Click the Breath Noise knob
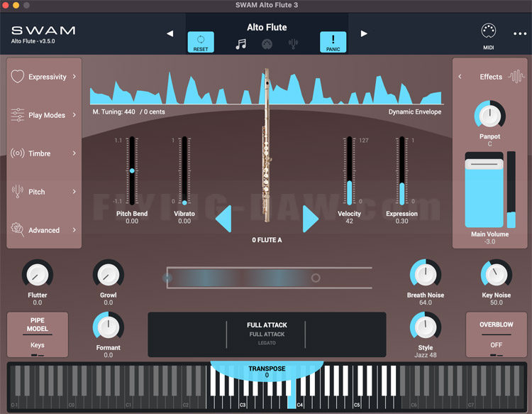Viewport: 532px width, 414px height. (425, 275)
